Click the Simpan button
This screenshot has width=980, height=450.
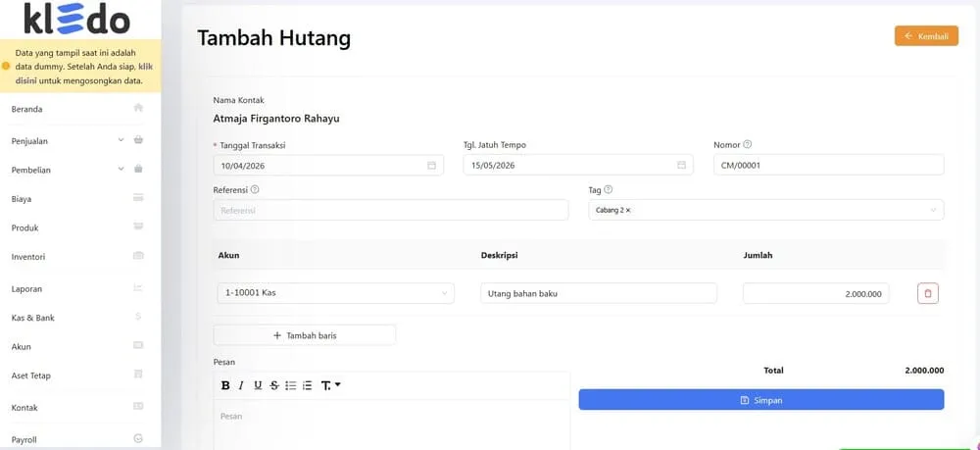coord(761,400)
